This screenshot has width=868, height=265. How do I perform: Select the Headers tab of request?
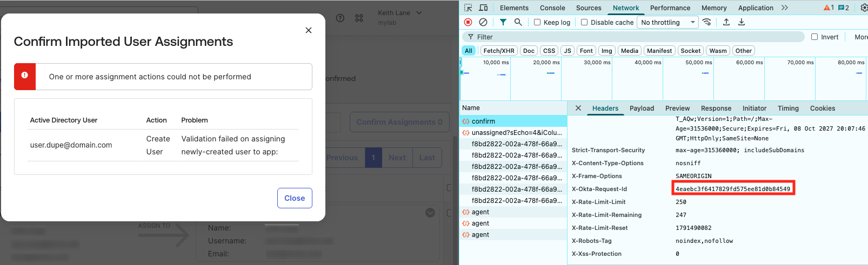pyautogui.click(x=605, y=108)
